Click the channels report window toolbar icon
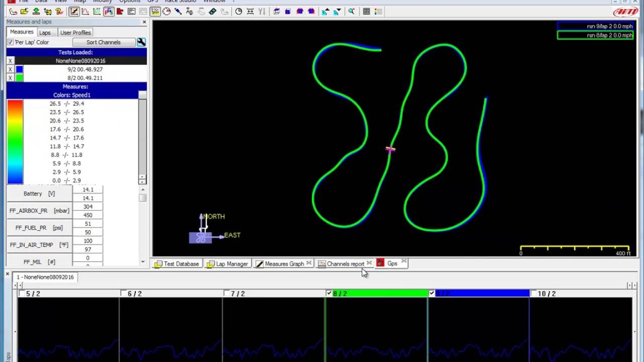This screenshot has height=362, width=644. (x=131, y=11)
